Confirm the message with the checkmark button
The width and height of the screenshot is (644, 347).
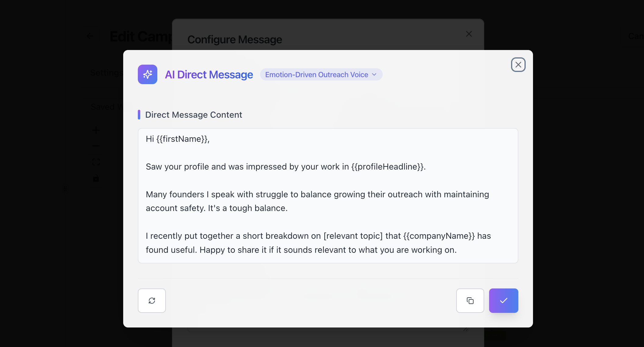pos(504,301)
